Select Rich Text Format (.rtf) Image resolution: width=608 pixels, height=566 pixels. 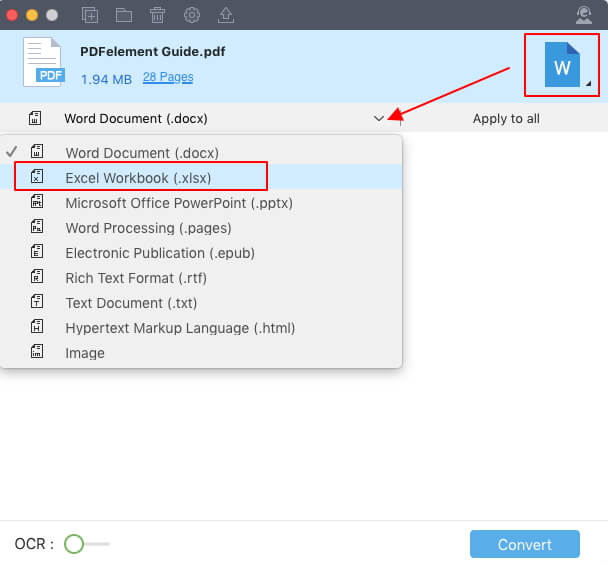tap(201, 278)
